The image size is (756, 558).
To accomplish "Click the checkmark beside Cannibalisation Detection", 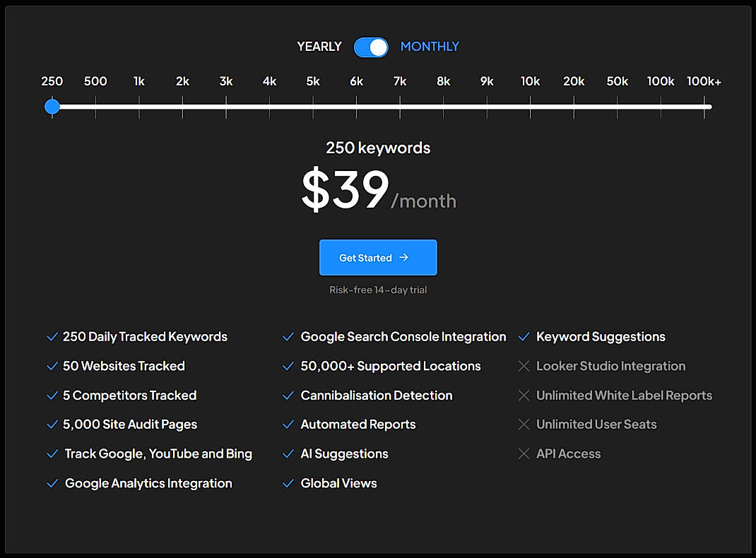I will coord(288,396).
